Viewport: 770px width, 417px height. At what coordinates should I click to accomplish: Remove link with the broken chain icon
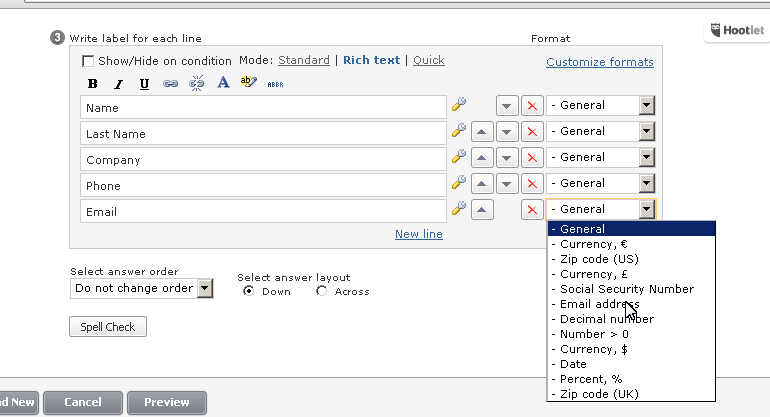[196, 83]
